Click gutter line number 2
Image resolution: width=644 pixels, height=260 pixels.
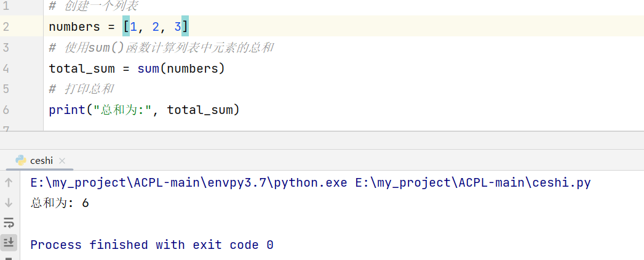pos(6,26)
